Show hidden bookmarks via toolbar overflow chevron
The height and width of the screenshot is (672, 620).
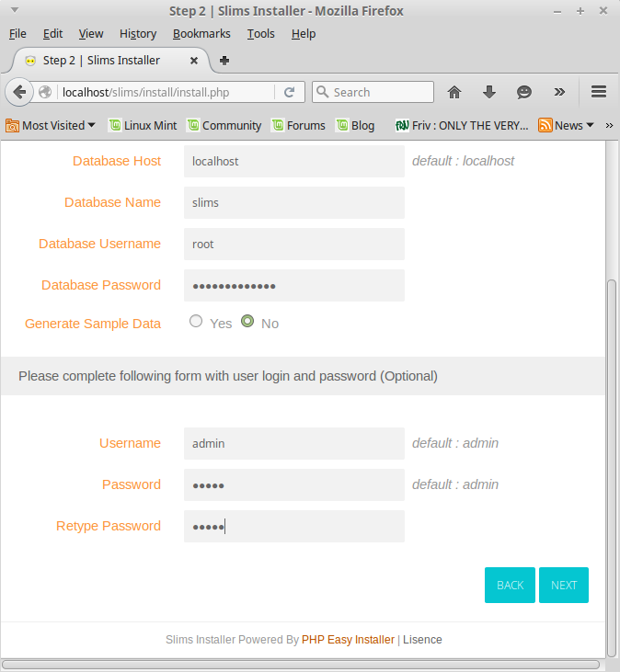(609, 126)
